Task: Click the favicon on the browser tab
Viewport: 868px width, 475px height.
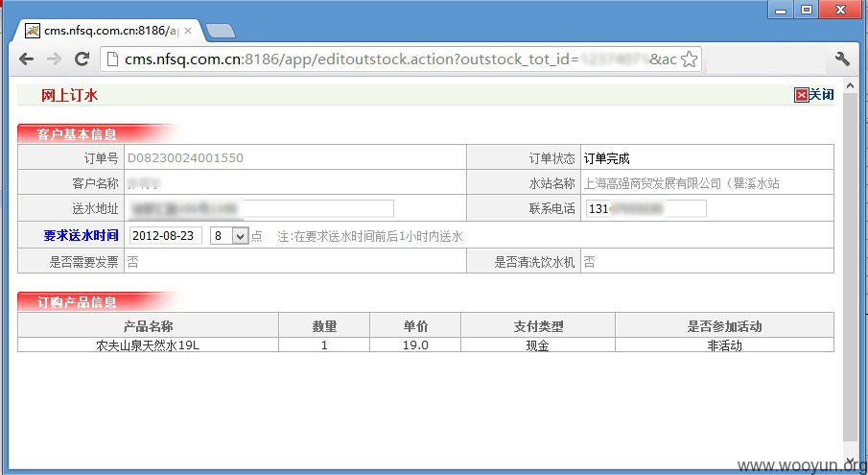Action: pyautogui.click(x=33, y=31)
